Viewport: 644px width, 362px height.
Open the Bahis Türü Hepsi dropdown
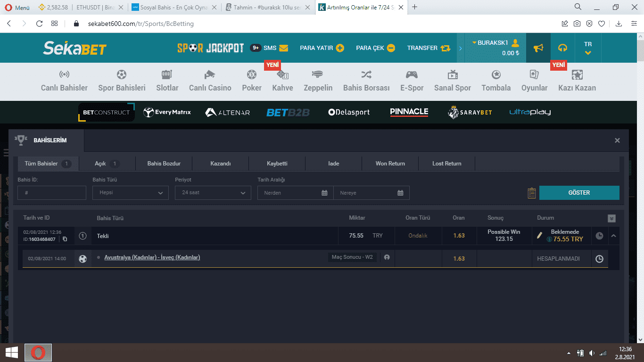pyautogui.click(x=131, y=193)
